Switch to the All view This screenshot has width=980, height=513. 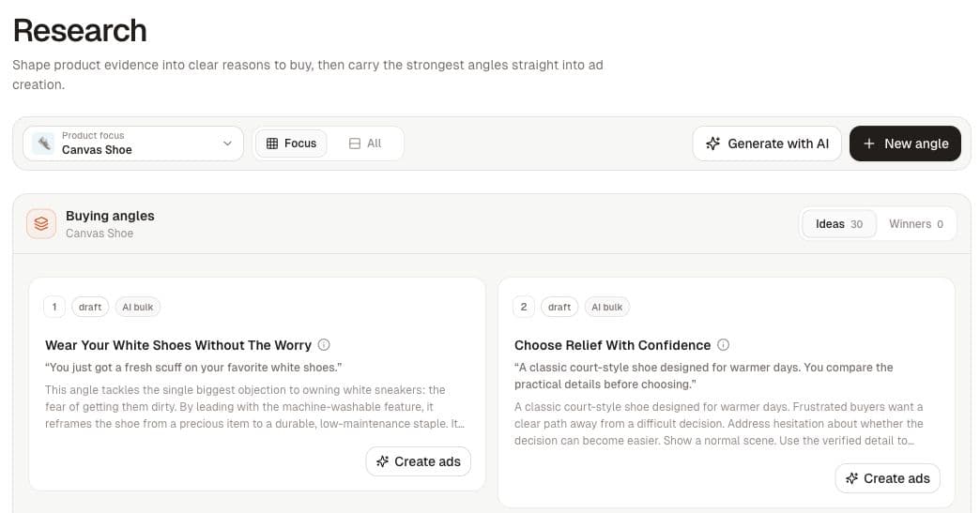365,143
